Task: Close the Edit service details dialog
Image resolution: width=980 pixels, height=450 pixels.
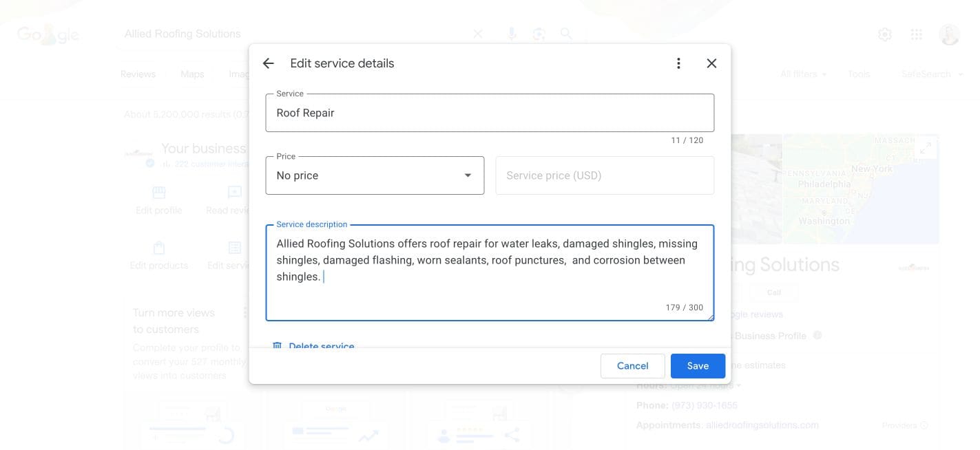Action: coord(711,63)
